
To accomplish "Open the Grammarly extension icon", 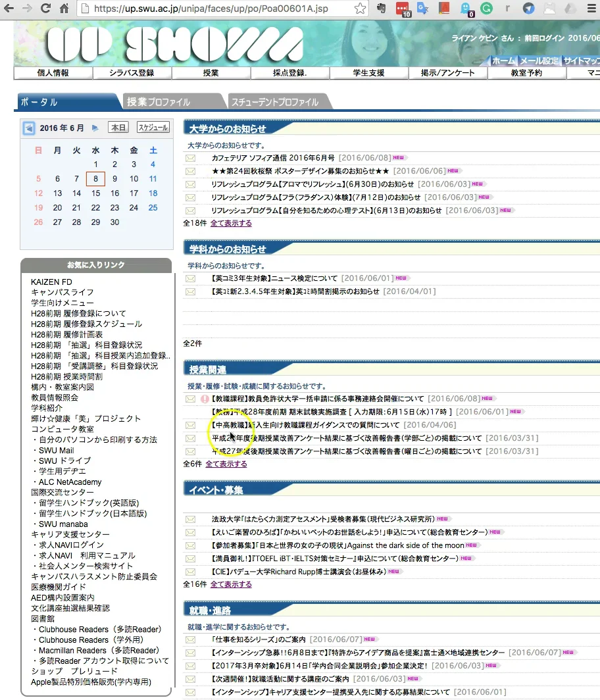I will click(x=486, y=8).
